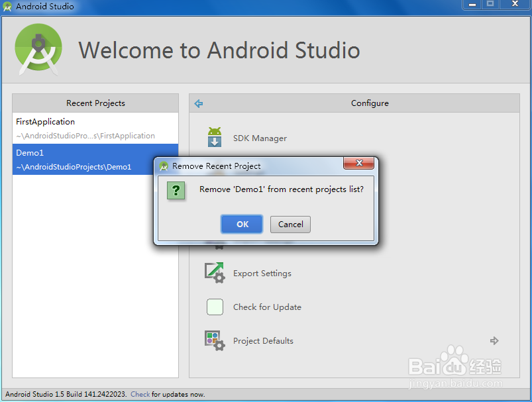This screenshot has width=532, height=402.
Task: Close the Remove Recent Project dialog
Action: (x=358, y=164)
